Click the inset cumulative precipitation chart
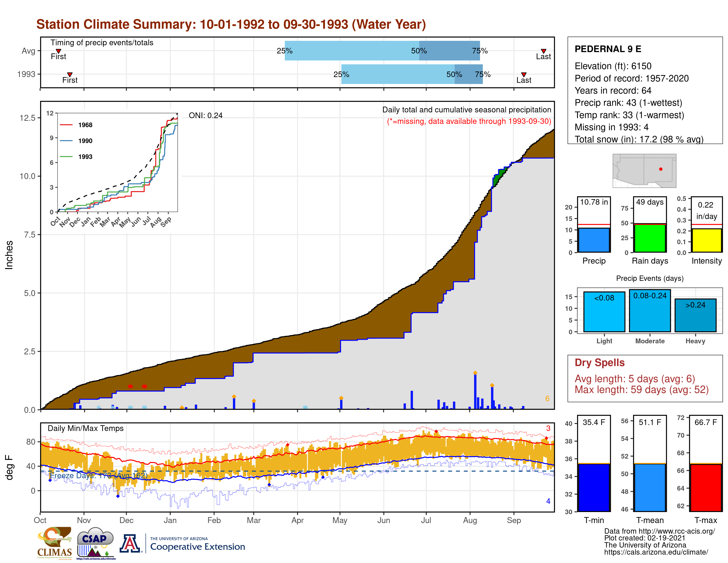This screenshot has height=563, width=728. point(117,162)
